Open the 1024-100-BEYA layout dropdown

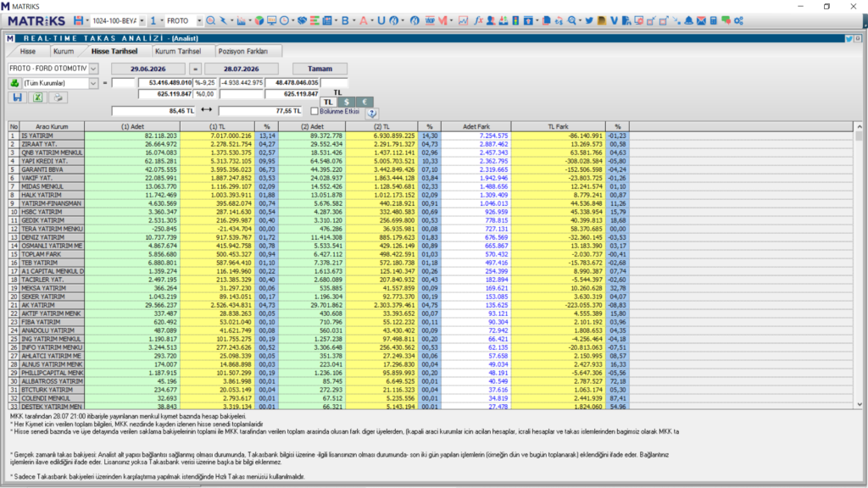(x=142, y=20)
